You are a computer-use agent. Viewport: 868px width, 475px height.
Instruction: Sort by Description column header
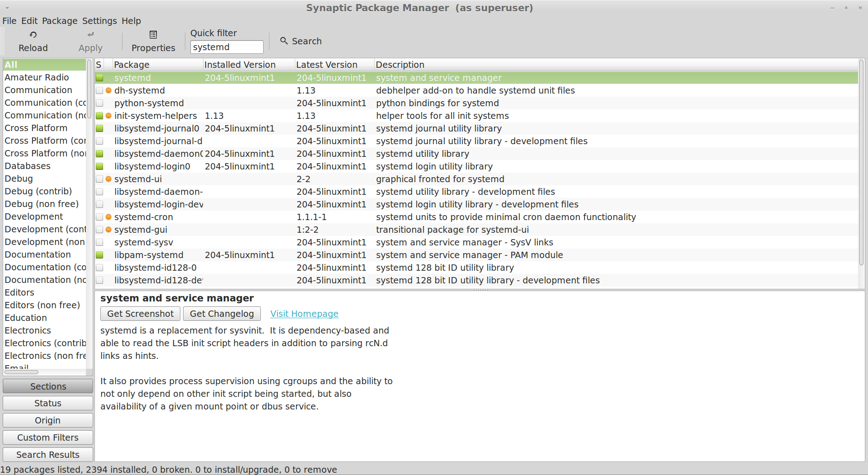(616, 65)
